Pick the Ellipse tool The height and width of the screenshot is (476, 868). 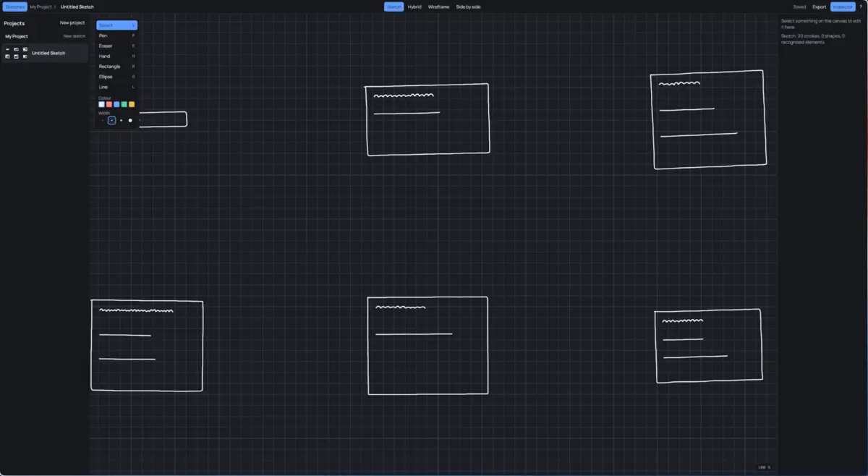116,77
